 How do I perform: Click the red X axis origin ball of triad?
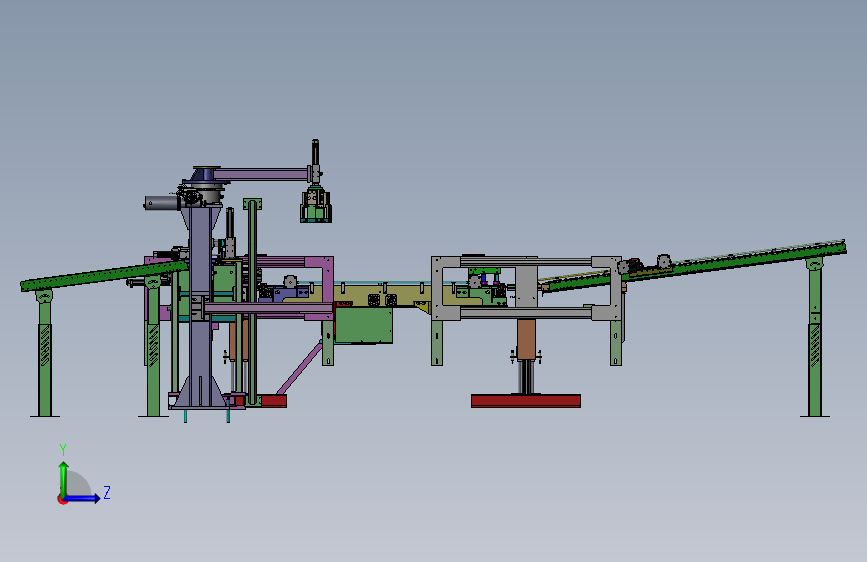(62, 499)
